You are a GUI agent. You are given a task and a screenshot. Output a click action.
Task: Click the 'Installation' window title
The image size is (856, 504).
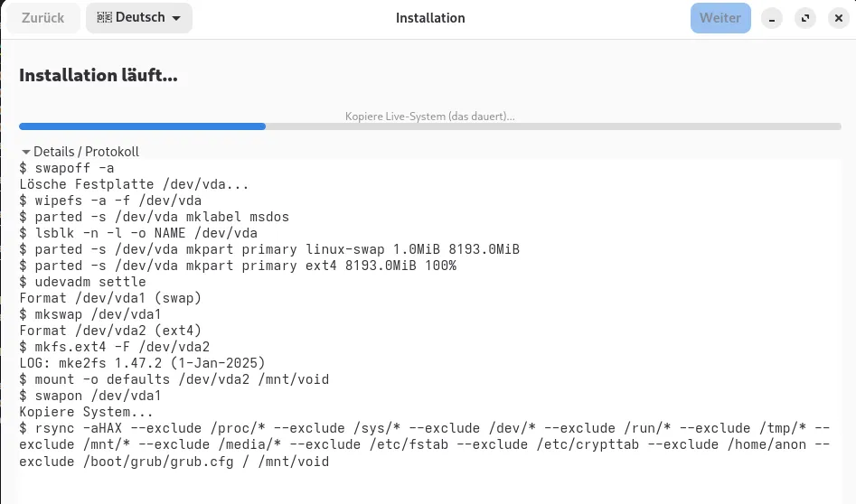point(430,18)
